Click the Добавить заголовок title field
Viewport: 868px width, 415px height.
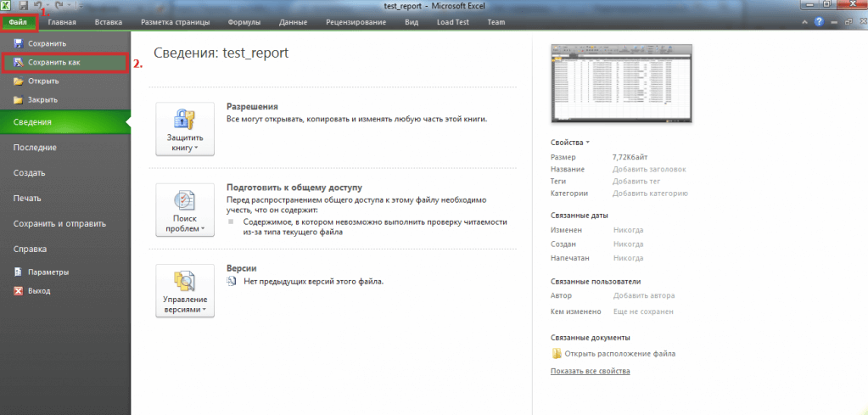click(x=649, y=170)
